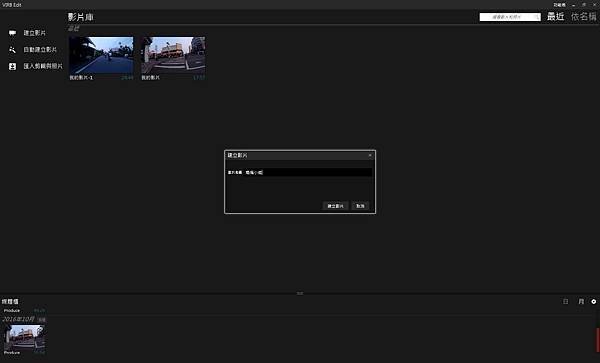Open the 我的影片 thumbnail with building
The width and height of the screenshot is (600, 363).
pyautogui.click(x=173, y=55)
